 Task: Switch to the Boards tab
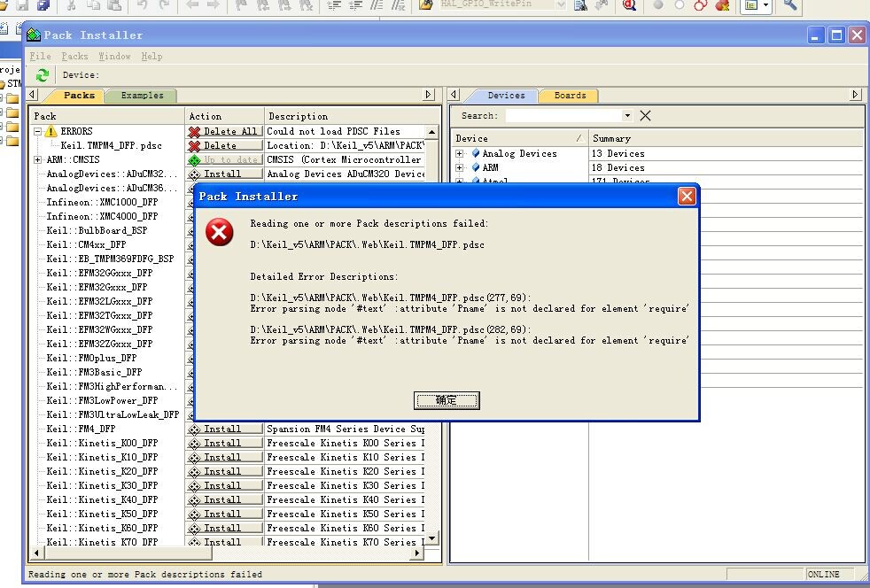click(x=570, y=96)
